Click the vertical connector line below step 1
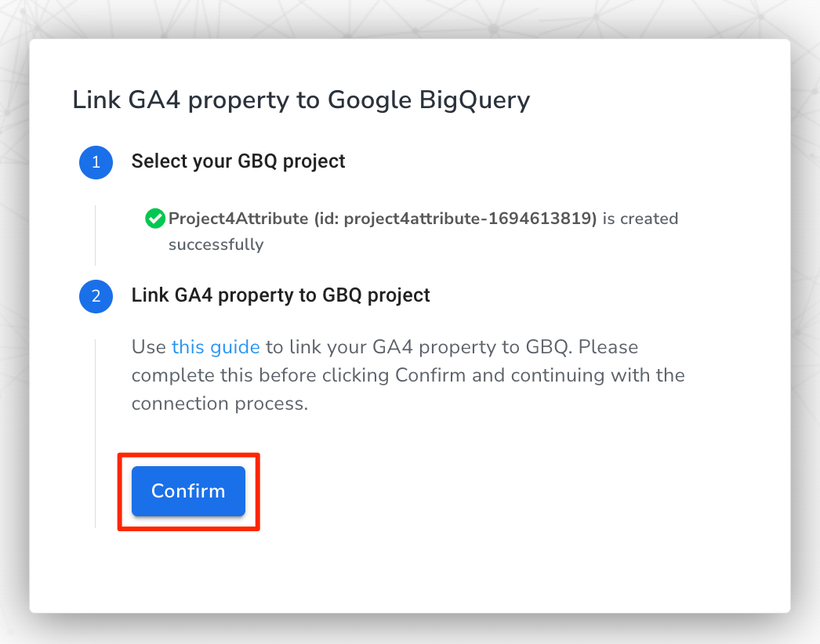The width and height of the screenshot is (820, 644). [x=96, y=235]
